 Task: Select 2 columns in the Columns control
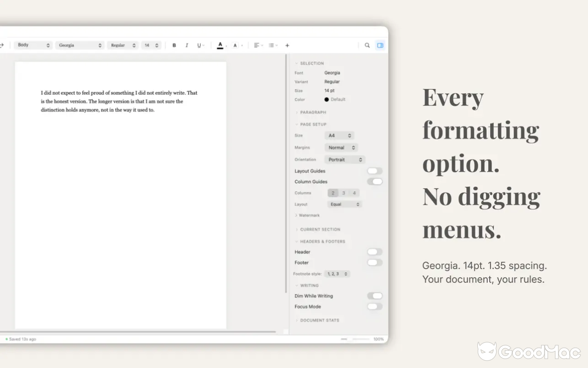click(x=333, y=193)
